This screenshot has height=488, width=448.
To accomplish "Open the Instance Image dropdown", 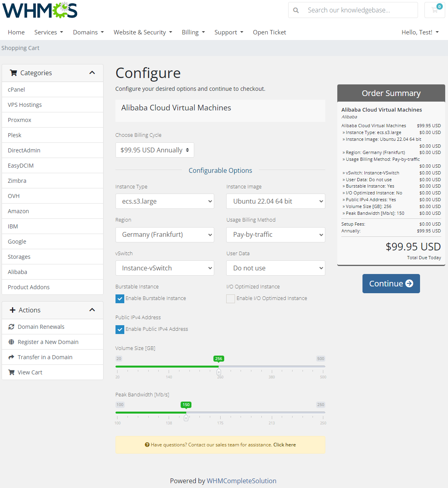I will tap(276, 201).
